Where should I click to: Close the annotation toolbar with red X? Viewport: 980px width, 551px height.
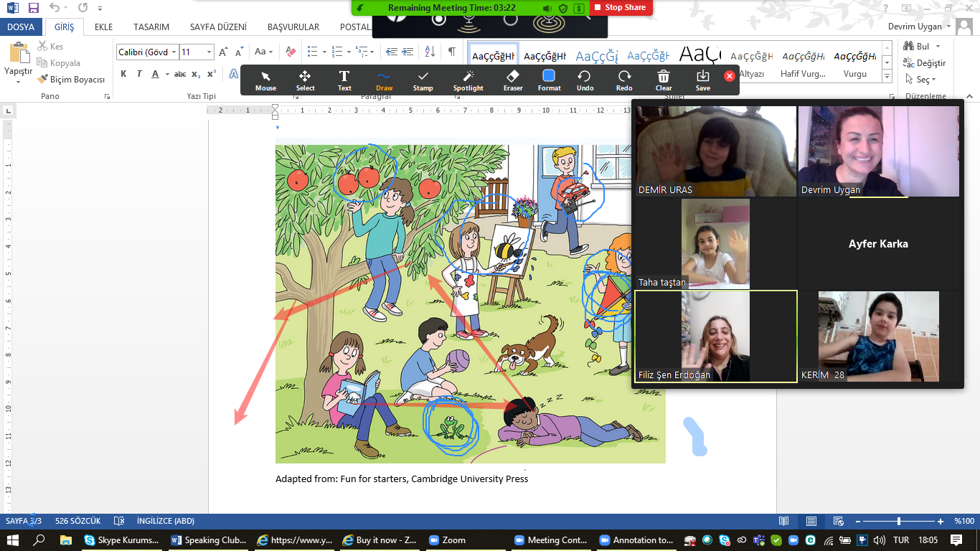pyautogui.click(x=730, y=75)
